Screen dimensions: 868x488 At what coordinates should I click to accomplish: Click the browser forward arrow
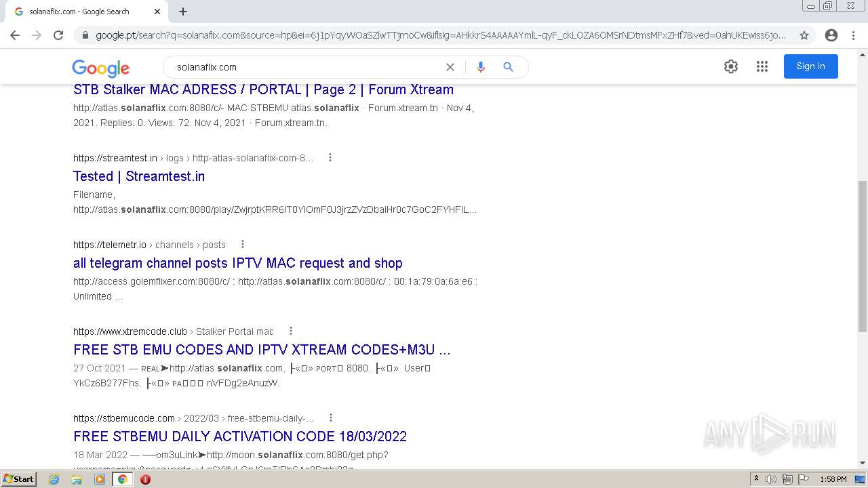coord(37,35)
